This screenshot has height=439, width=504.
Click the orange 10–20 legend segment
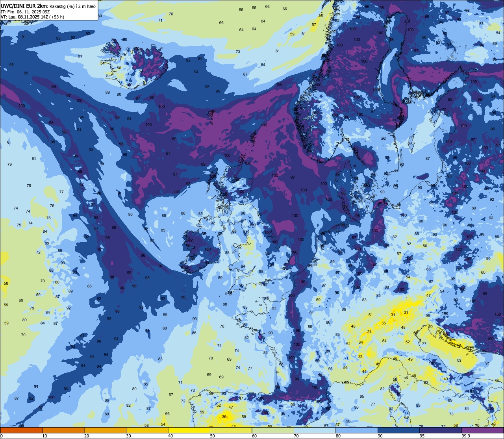(63, 430)
